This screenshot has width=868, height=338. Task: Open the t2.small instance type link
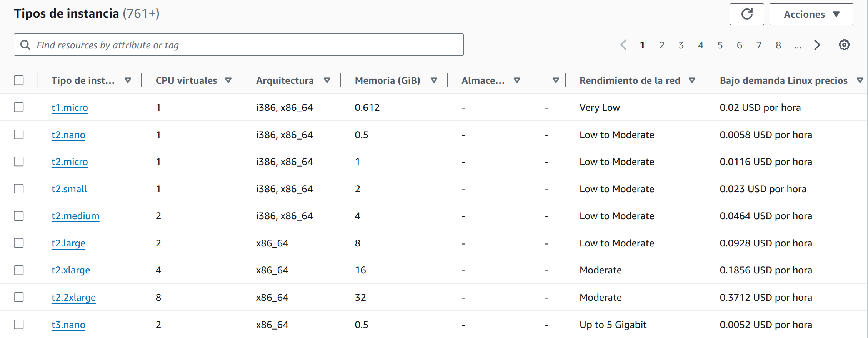tap(69, 189)
